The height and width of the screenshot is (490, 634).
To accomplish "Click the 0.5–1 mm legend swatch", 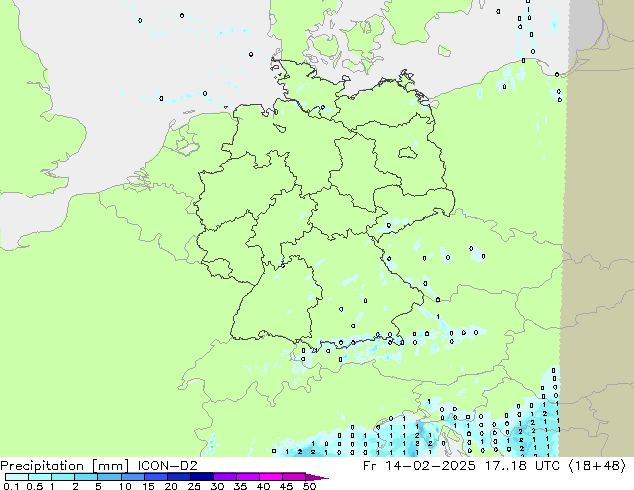I will (x=40, y=477).
